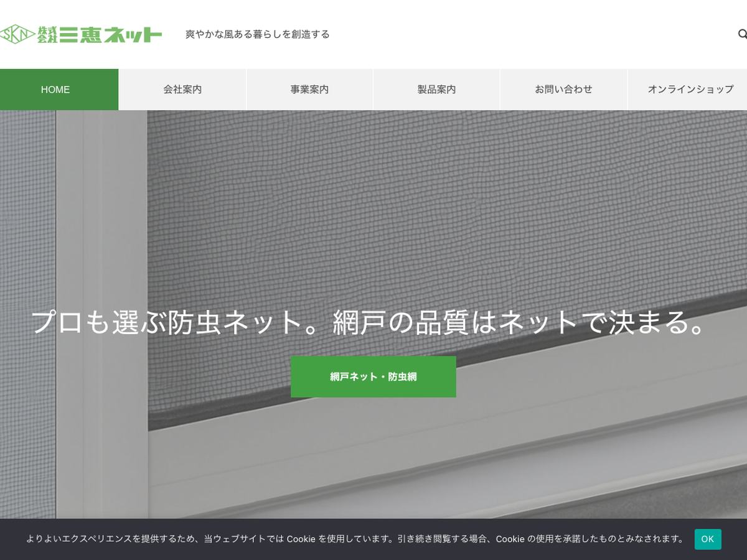Select 事業案内 in the navigation bar
The height and width of the screenshot is (560, 747).
point(309,90)
